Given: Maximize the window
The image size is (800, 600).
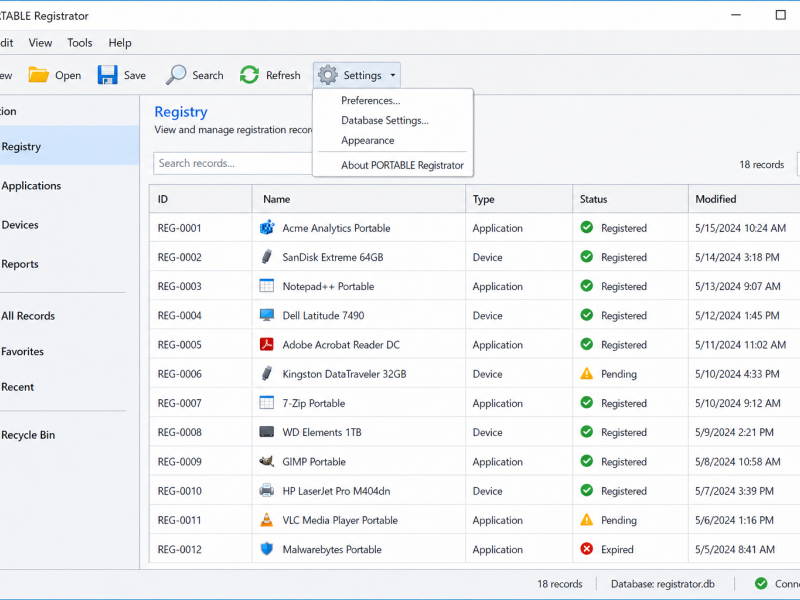Looking at the screenshot, I should click(x=781, y=15).
